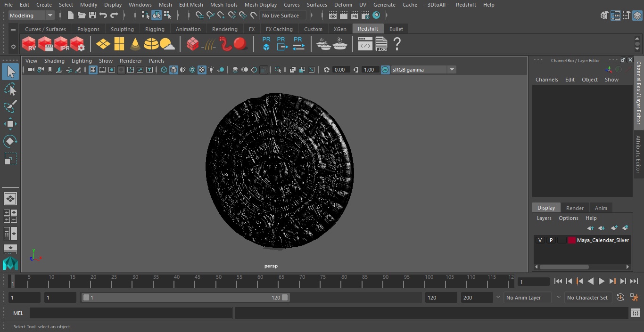Click the layer red color swatch
This screenshot has width=644, height=332.
[x=572, y=240]
